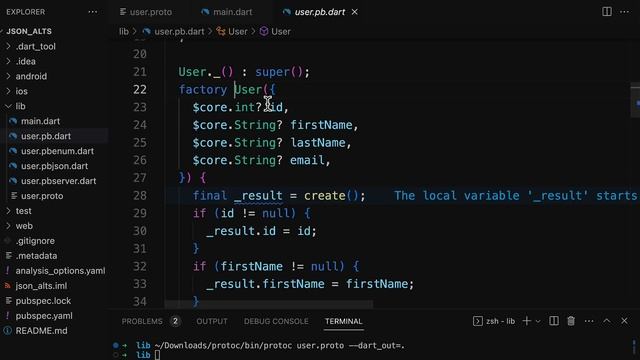
Task: Open json_alts.iml file
Action: pos(41,286)
